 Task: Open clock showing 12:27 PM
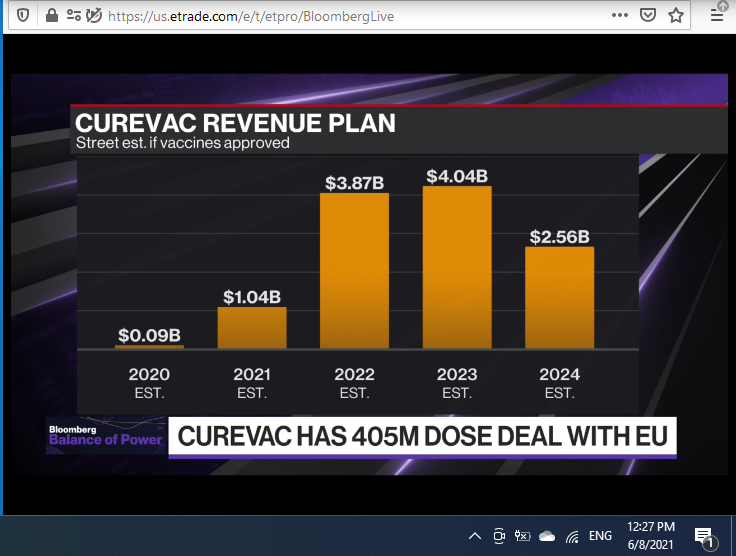pos(651,536)
